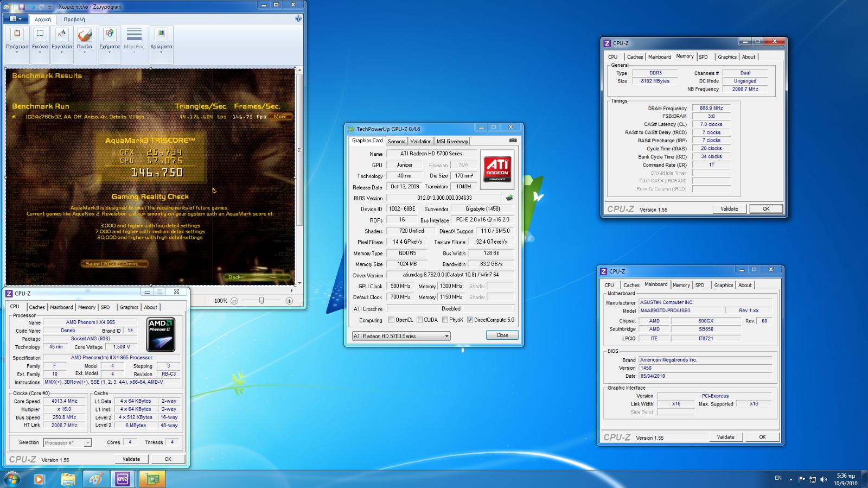Toggle the PhysX checkbox in GPU-Z
The width and height of the screenshot is (868, 488).
[x=445, y=320]
